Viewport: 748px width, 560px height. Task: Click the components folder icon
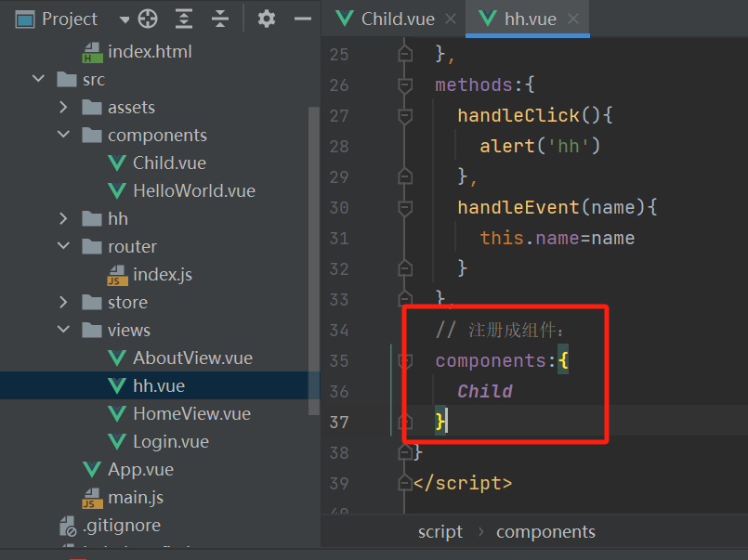(x=92, y=135)
